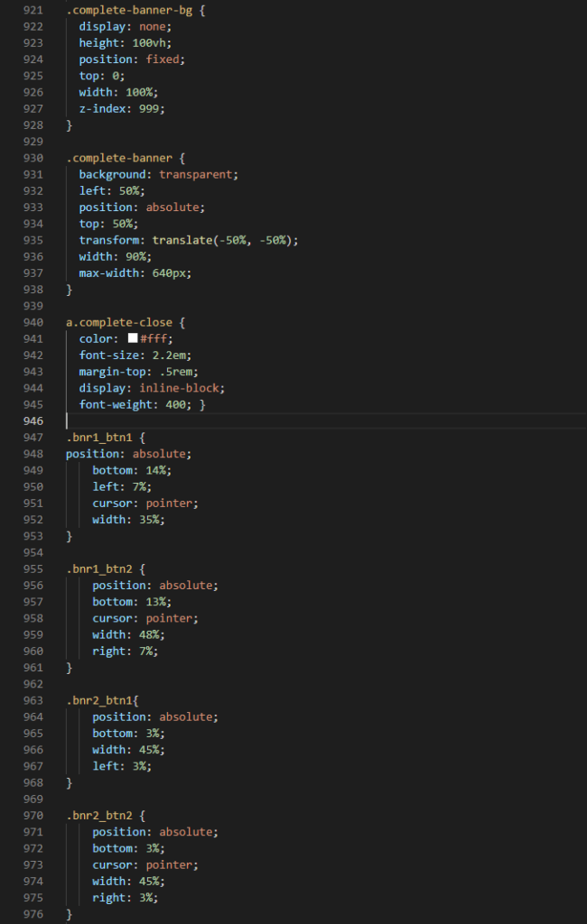Click the transform translate(-50%, -50%) line
The width and height of the screenshot is (587, 924).
coord(189,240)
